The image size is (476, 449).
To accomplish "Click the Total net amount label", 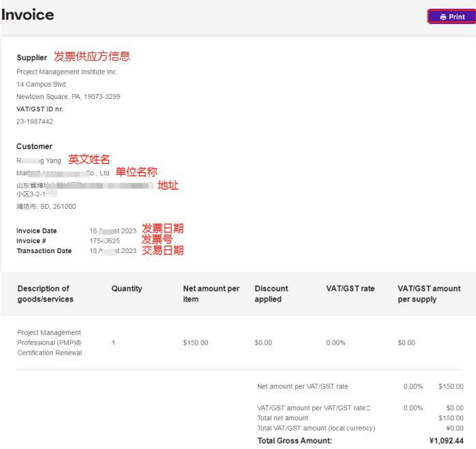I will coord(282,418).
